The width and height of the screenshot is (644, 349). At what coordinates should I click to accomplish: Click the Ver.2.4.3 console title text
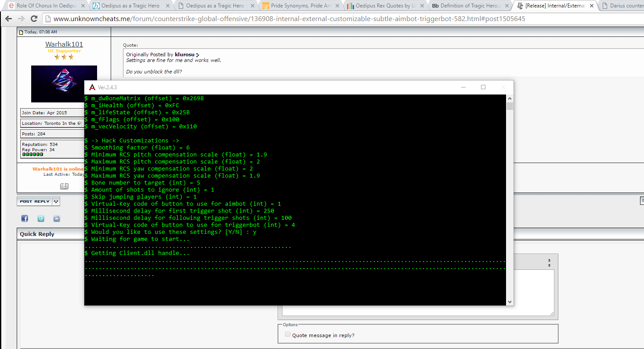107,87
